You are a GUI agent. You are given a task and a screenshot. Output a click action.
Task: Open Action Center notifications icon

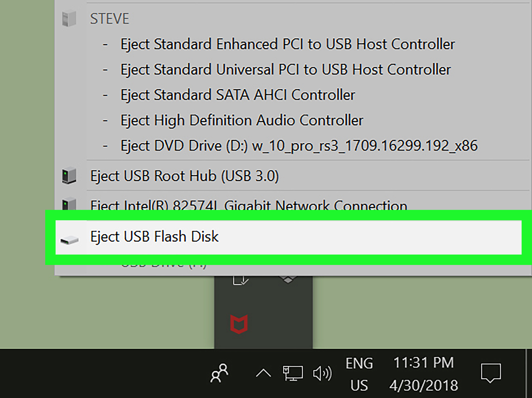pos(491,373)
